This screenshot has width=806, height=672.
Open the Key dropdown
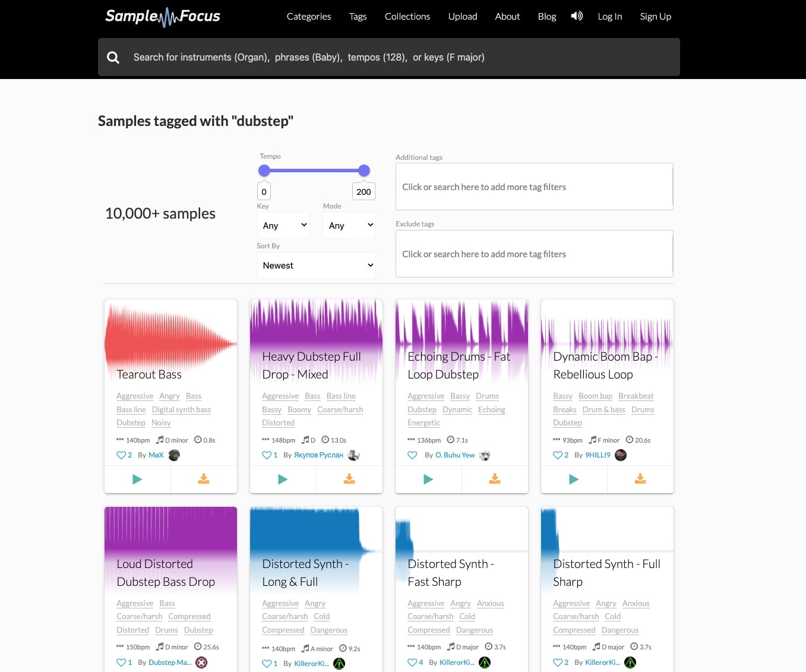pos(283,225)
